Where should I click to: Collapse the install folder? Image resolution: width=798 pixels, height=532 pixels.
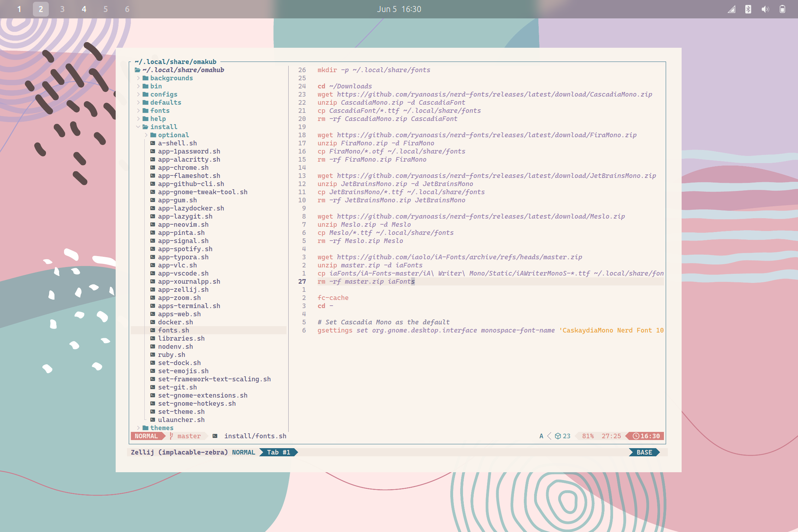[x=138, y=127]
